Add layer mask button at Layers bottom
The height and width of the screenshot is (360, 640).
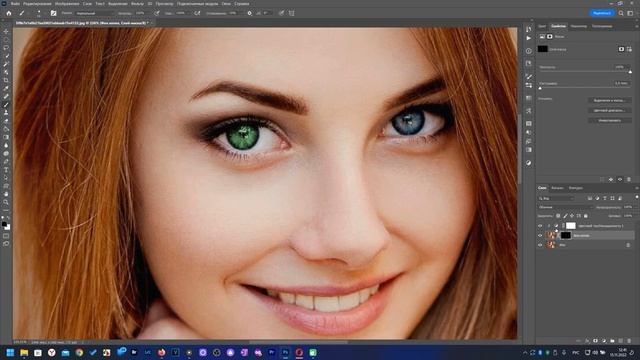click(x=595, y=341)
